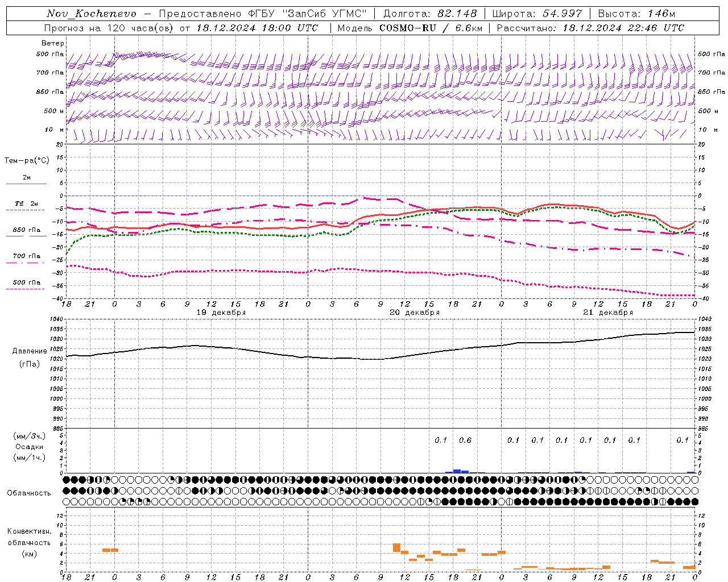Click the 'Ветер' wind panel label
This screenshot has width=728, height=582.
[53, 43]
